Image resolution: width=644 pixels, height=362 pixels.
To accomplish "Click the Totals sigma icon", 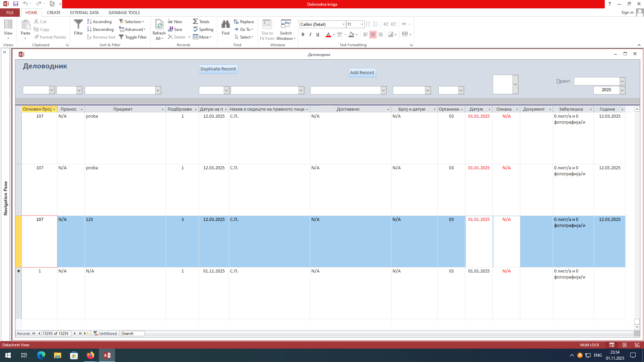I will (195, 22).
